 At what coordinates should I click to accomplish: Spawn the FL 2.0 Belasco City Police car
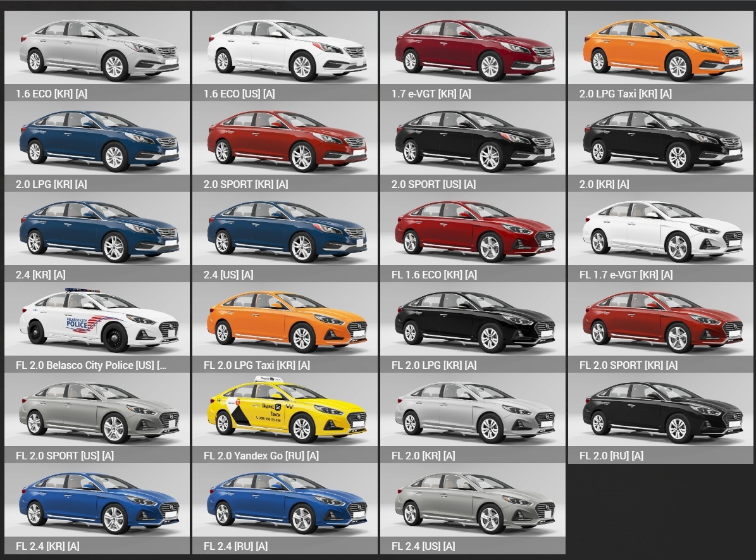(97, 321)
